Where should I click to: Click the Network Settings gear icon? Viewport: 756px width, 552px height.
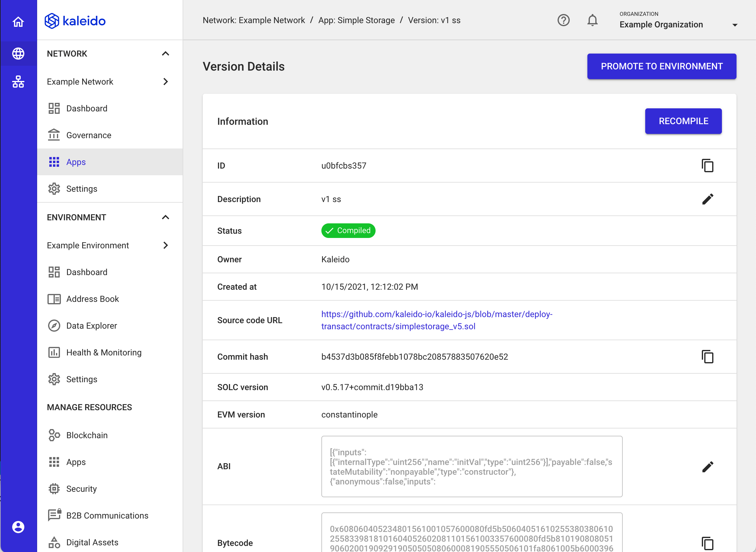54,189
